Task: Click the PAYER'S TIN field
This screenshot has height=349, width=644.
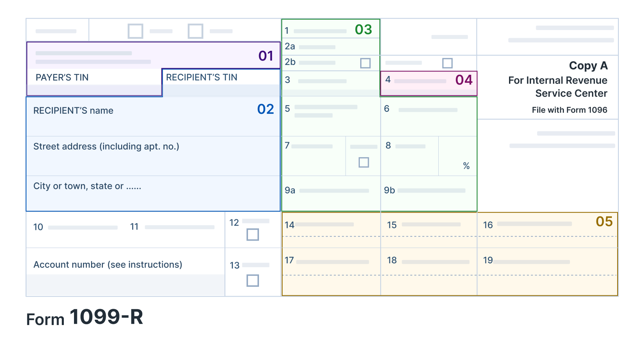Action: pyautogui.click(x=94, y=82)
